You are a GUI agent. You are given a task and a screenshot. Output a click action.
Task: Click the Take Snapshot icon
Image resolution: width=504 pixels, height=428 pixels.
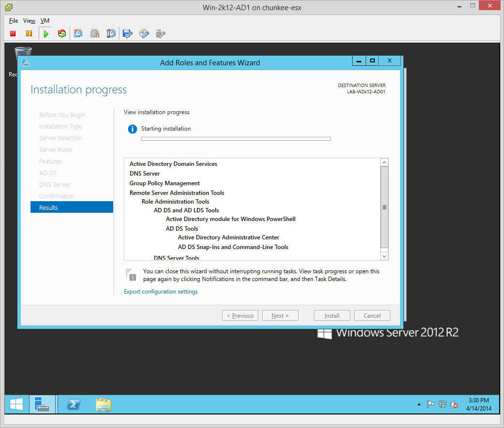tap(78, 33)
